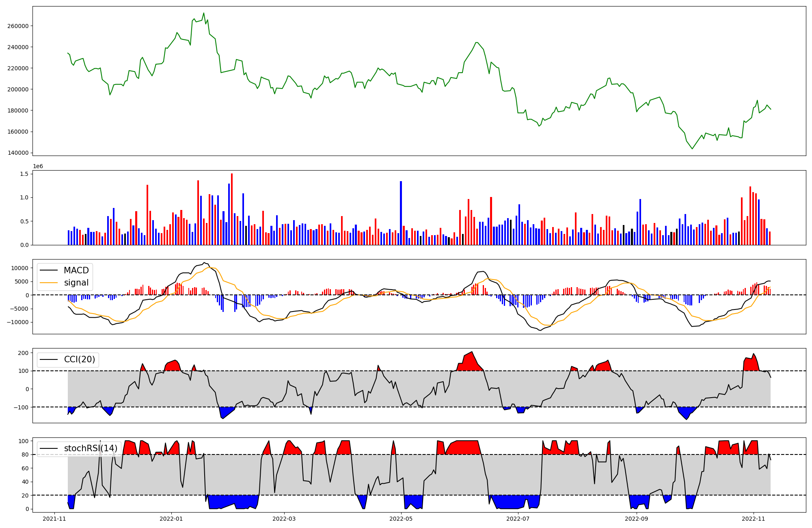Click the tallest blue volume bar near 2022-05
This screenshot has width=812, height=528.
401,213
